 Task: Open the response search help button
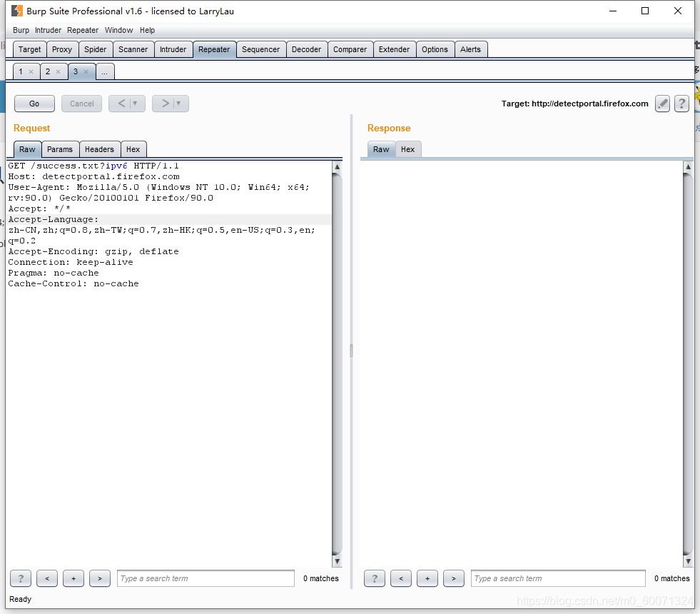[x=375, y=579]
